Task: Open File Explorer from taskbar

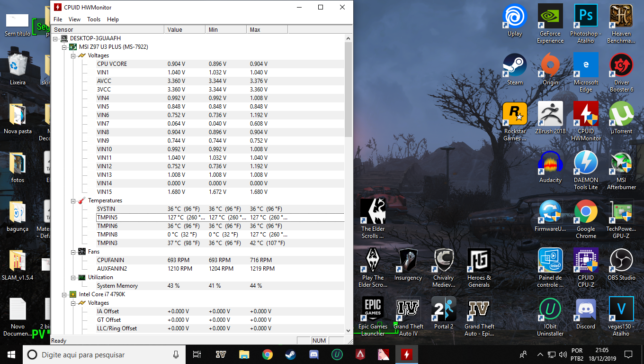Action: point(244,355)
